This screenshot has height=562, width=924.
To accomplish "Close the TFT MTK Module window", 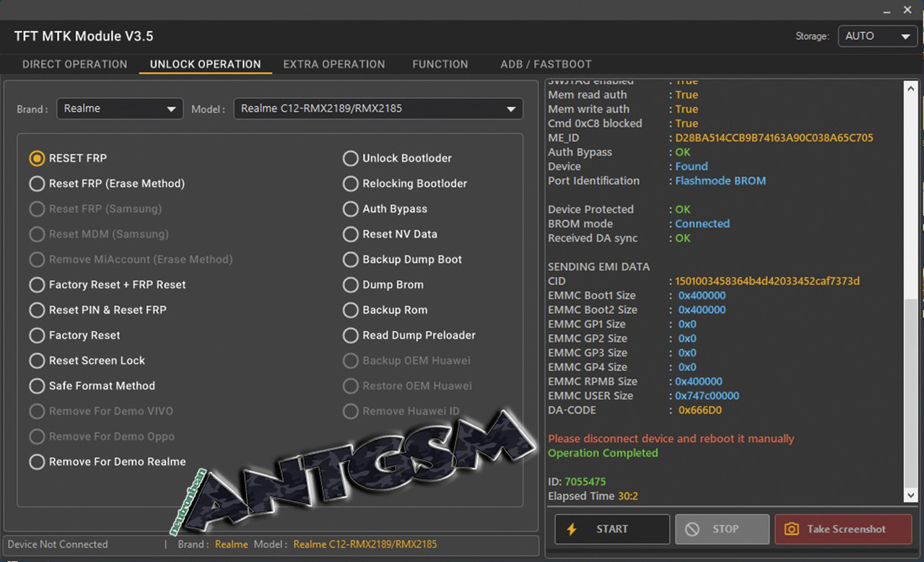I will (x=908, y=10).
